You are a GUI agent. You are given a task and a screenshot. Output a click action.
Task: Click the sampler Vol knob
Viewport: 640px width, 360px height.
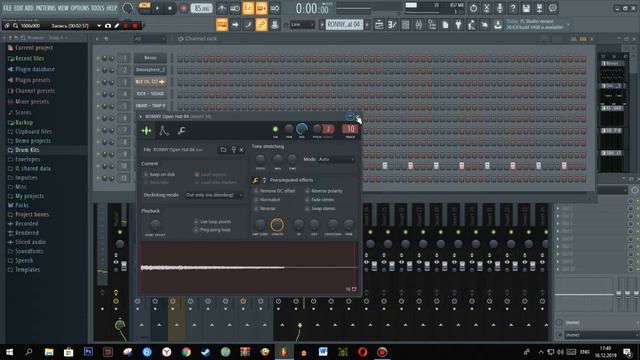pyautogui.click(x=302, y=129)
